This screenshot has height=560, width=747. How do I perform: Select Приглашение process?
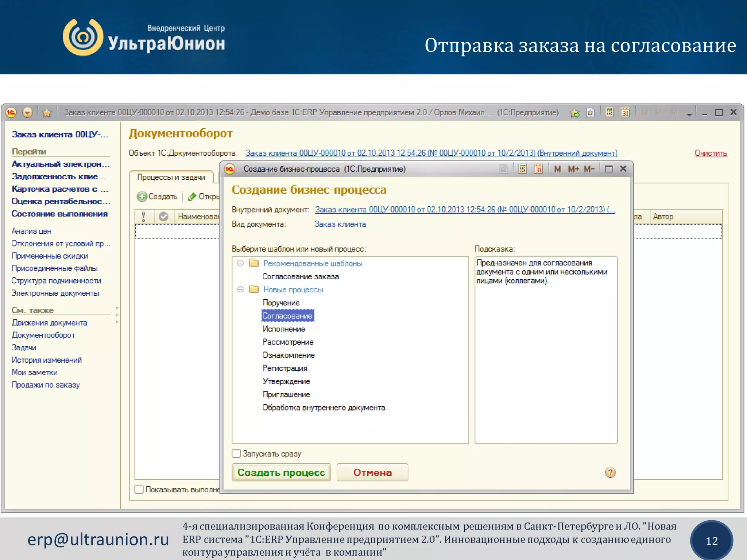(286, 394)
